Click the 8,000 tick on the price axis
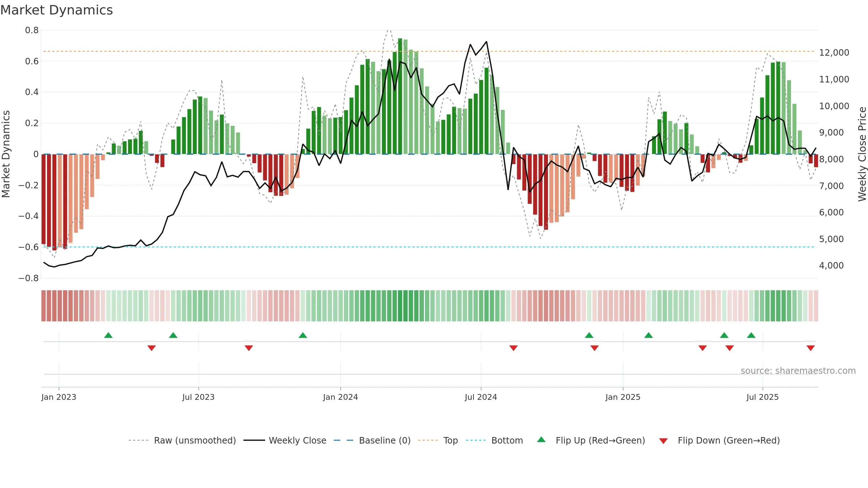 [x=831, y=159]
